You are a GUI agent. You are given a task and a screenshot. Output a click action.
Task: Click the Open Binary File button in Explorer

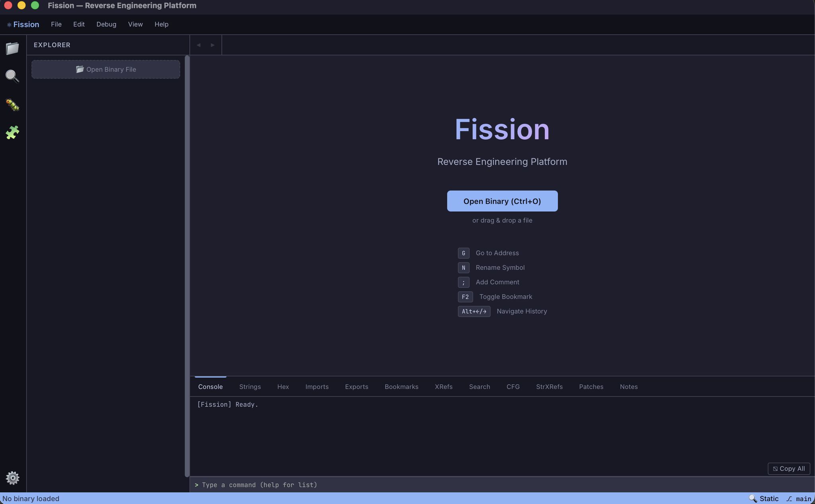[105, 69]
